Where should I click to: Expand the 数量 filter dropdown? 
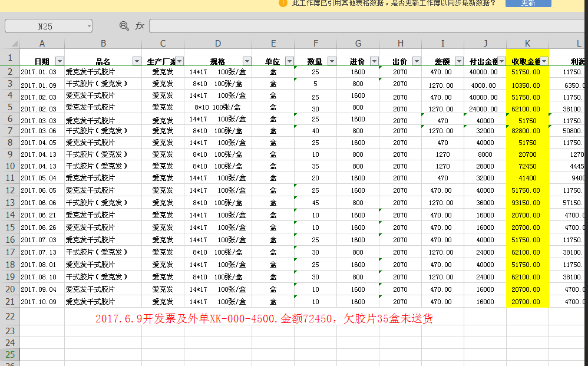pos(332,61)
